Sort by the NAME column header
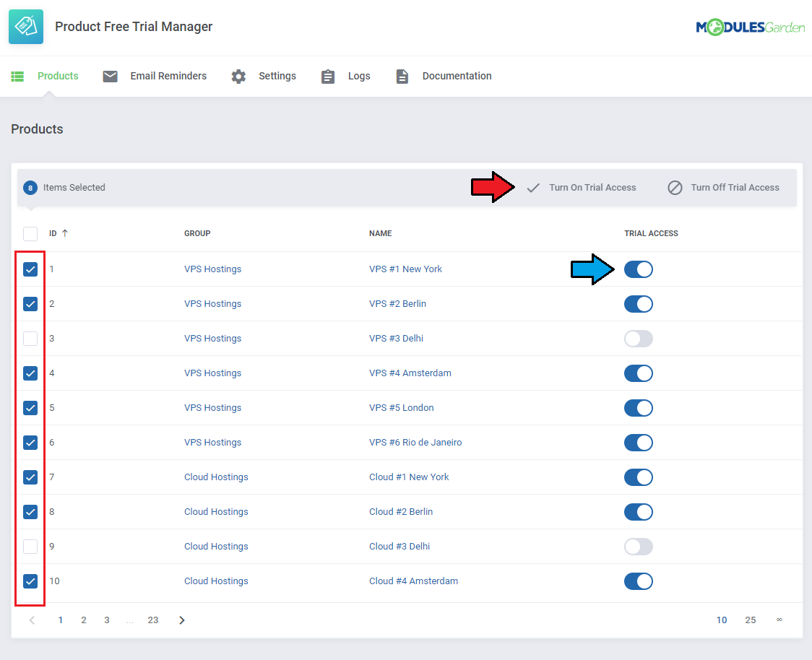Image resolution: width=812 pixels, height=660 pixels. click(x=380, y=233)
